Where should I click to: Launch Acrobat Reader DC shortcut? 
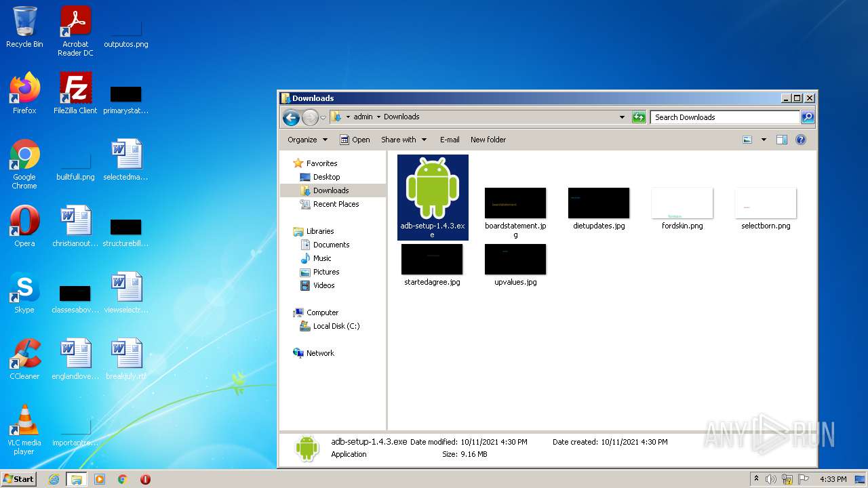75,31
